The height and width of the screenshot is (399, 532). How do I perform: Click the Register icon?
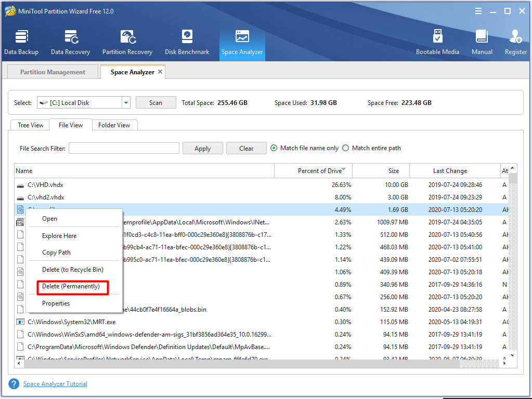click(516, 43)
